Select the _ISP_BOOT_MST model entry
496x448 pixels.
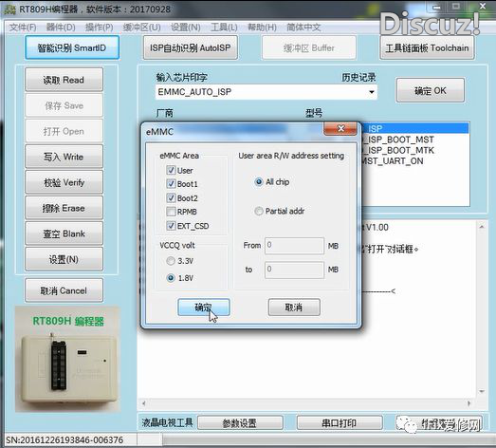(x=398, y=140)
